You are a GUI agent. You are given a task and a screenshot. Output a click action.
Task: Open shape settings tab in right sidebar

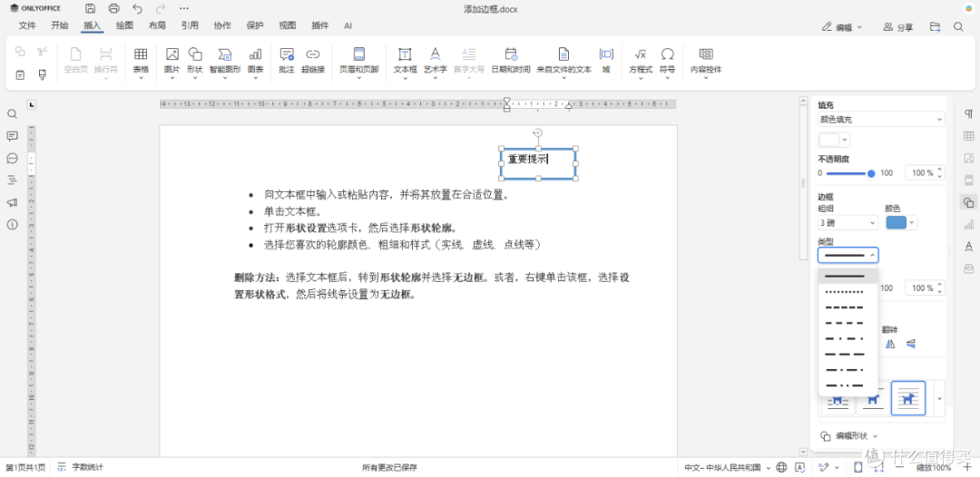pyautogui.click(x=969, y=202)
